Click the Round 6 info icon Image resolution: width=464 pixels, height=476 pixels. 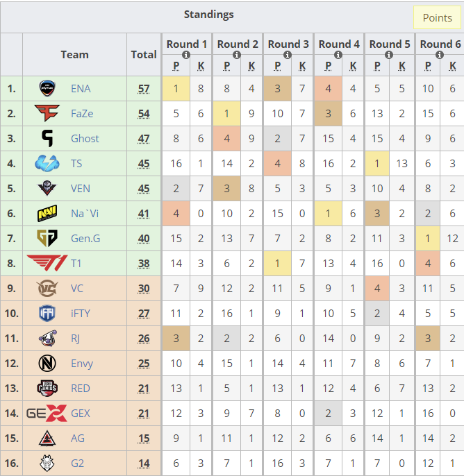tap(440, 55)
